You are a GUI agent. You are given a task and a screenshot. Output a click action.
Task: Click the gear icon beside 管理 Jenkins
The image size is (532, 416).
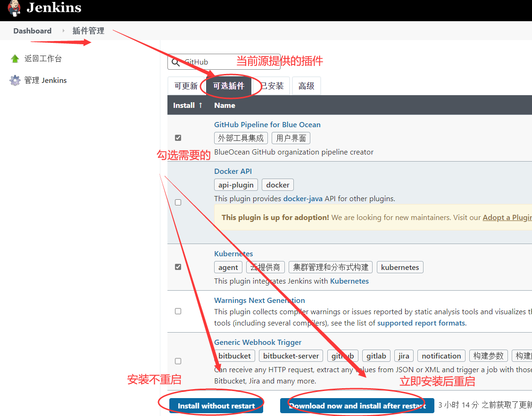(15, 81)
